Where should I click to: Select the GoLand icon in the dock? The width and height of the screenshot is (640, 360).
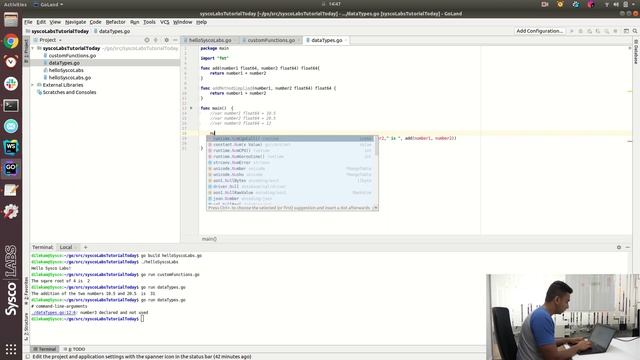pyautogui.click(x=11, y=169)
